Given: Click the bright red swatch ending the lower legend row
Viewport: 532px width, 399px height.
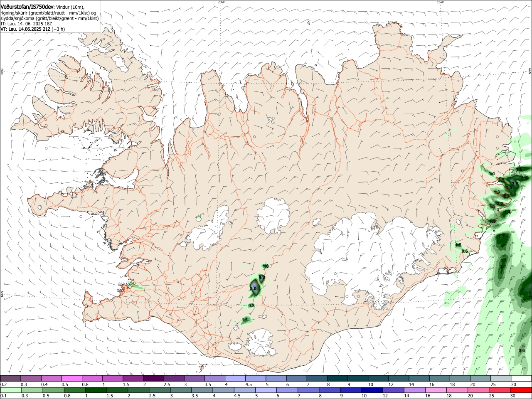Looking at the screenshot, I should coord(521,390).
